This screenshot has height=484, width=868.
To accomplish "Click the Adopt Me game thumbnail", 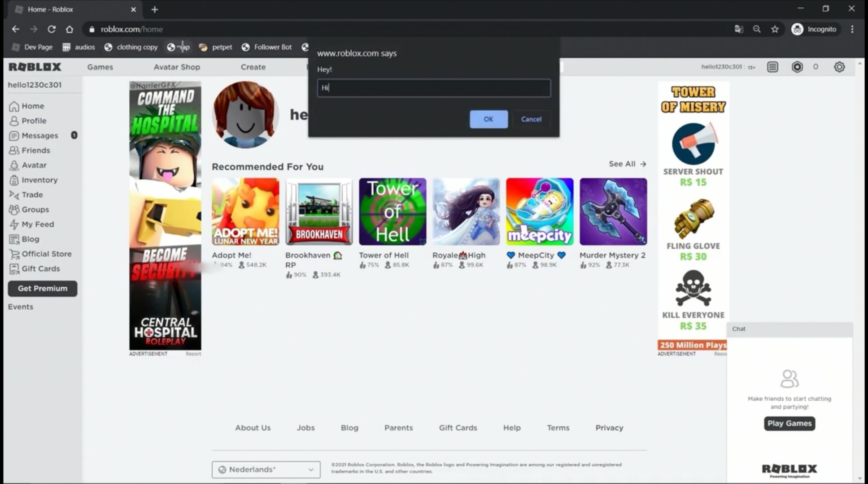I will tap(245, 211).
